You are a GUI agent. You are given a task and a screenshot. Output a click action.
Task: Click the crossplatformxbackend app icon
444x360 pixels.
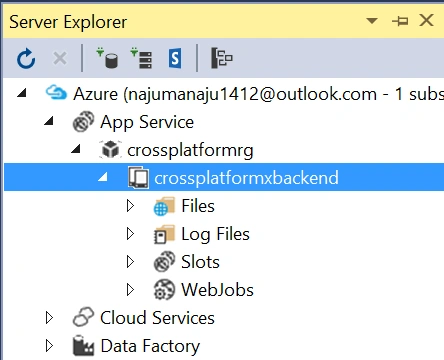pyautogui.click(x=139, y=177)
